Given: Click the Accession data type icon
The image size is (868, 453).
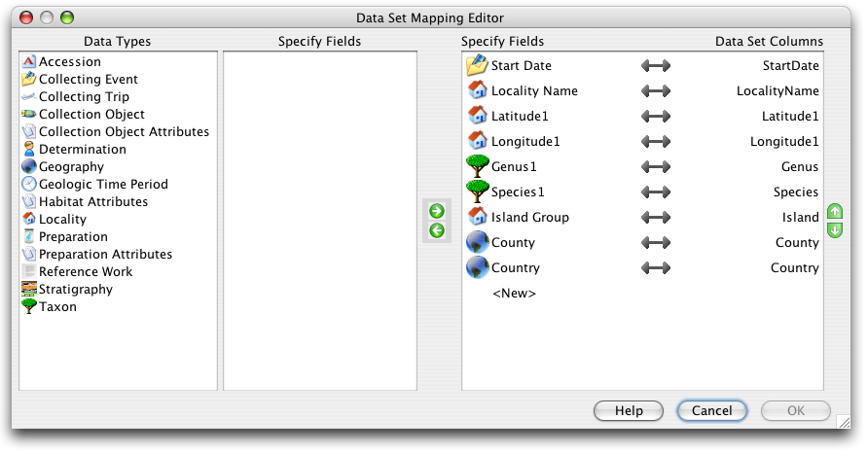Looking at the screenshot, I should click(29, 61).
